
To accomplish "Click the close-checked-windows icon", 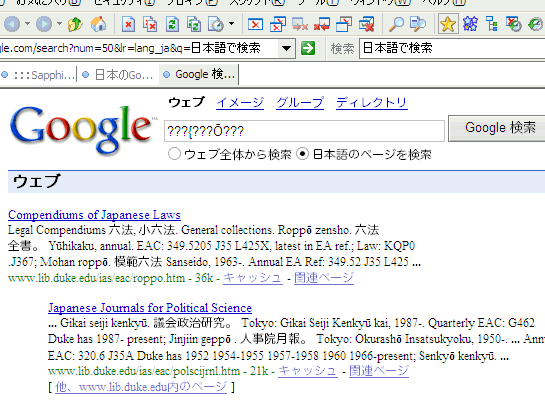I will [366, 24].
